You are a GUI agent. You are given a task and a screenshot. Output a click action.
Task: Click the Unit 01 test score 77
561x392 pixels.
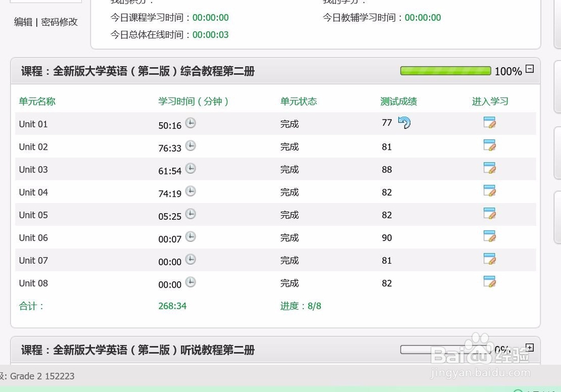point(387,123)
